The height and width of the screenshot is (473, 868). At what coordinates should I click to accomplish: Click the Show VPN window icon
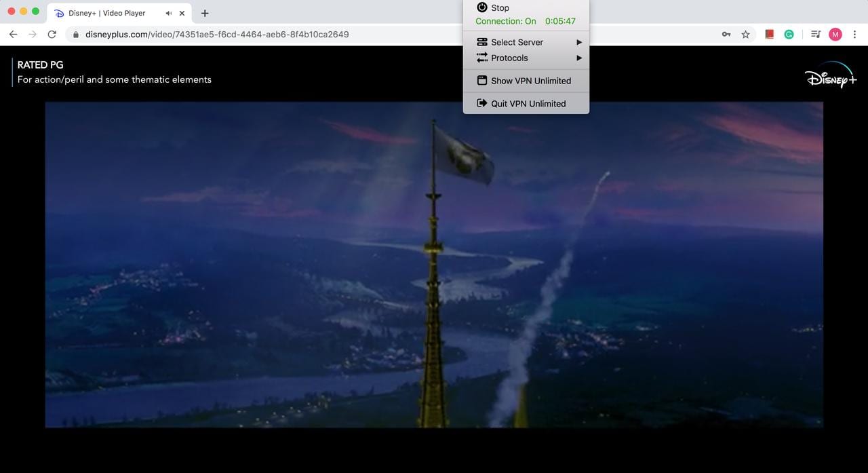coord(482,81)
